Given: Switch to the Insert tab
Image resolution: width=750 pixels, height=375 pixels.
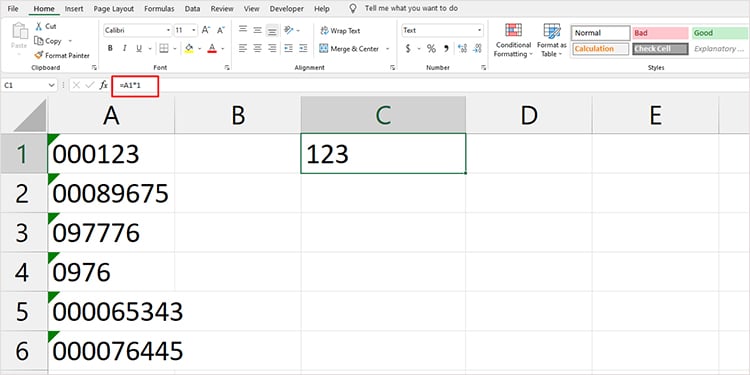Looking at the screenshot, I should point(74,9).
